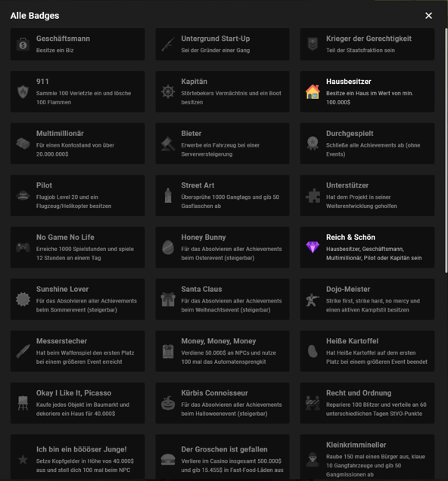Image resolution: width=448 pixels, height=481 pixels.
Task: Click the No Game No Life gamepad icon
Action: tap(23, 247)
